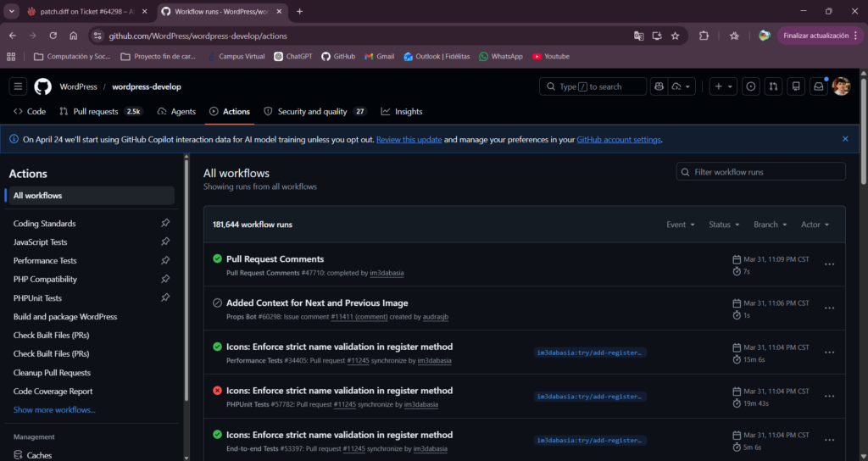Viewport: 868px width, 461px height.
Task: Open the Event filter dropdown
Action: [x=681, y=224]
